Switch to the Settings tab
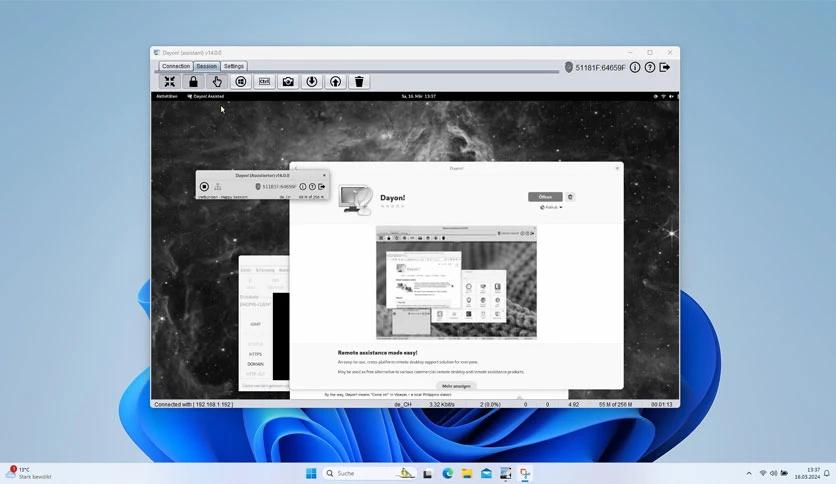The image size is (836, 484). pos(234,66)
